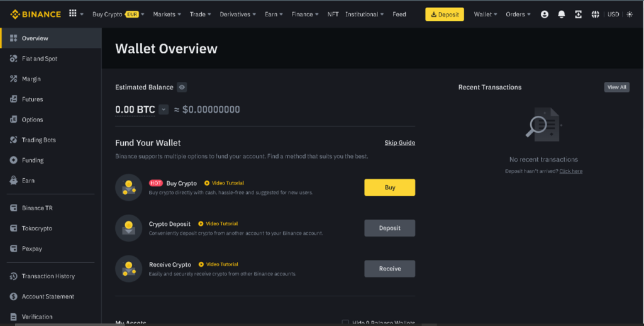The width and height of the screenshot is (644, 326).
Task: Click the Receive button
Action: click(389, 269)
